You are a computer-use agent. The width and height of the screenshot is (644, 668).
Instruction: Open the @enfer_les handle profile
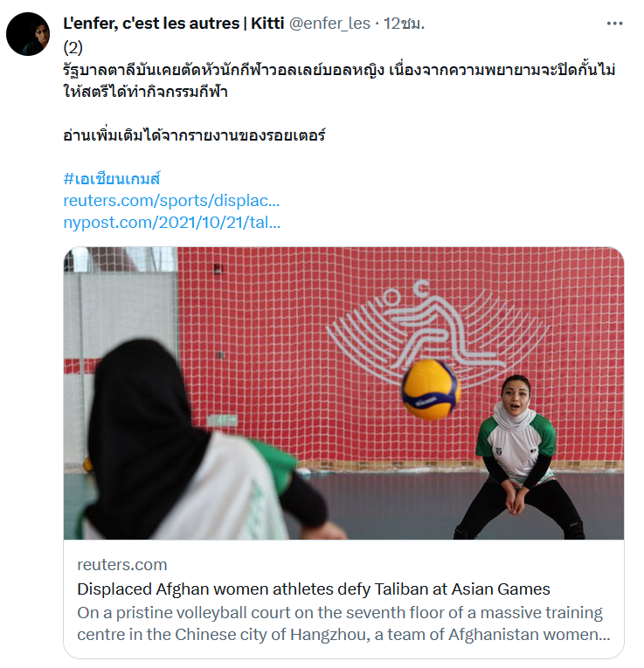coord(329,24)
